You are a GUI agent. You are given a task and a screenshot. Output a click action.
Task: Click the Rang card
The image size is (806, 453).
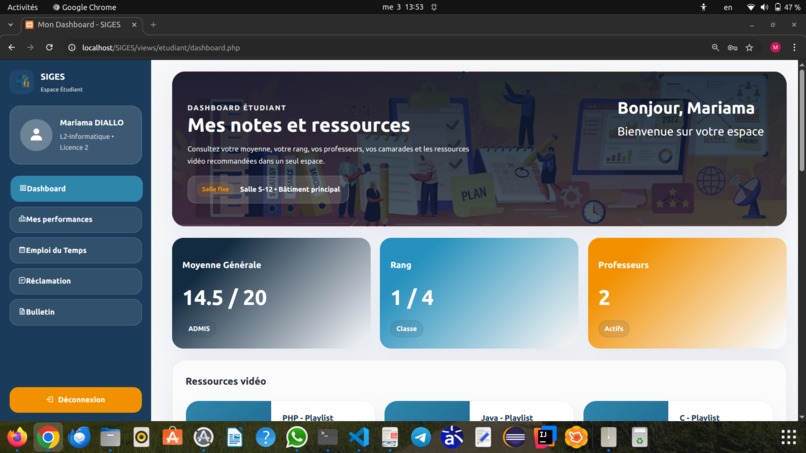(x=479, y=293)
